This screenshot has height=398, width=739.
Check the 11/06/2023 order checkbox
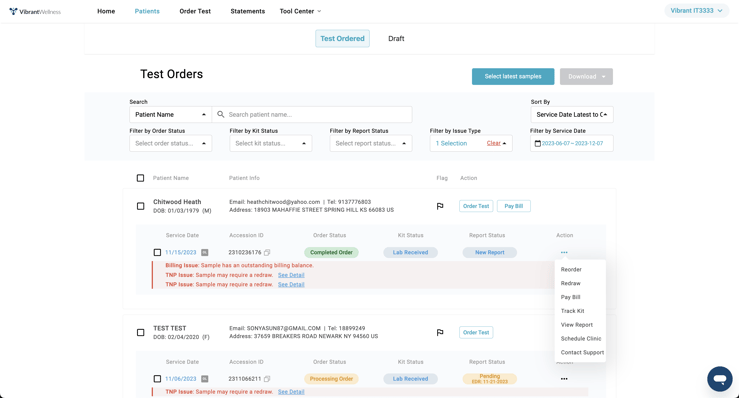[157, 379]
